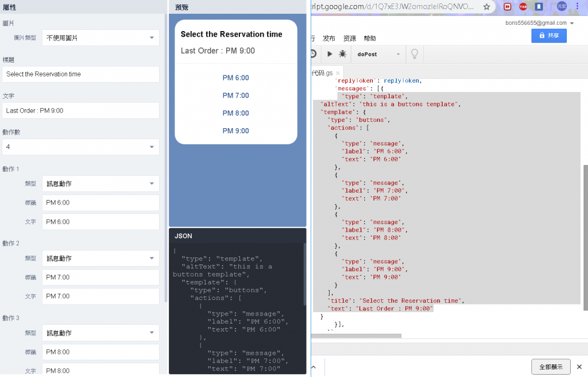Click the 標題 input field
The width and height of the screenshot is (588, 377).
tap(80, 74)
